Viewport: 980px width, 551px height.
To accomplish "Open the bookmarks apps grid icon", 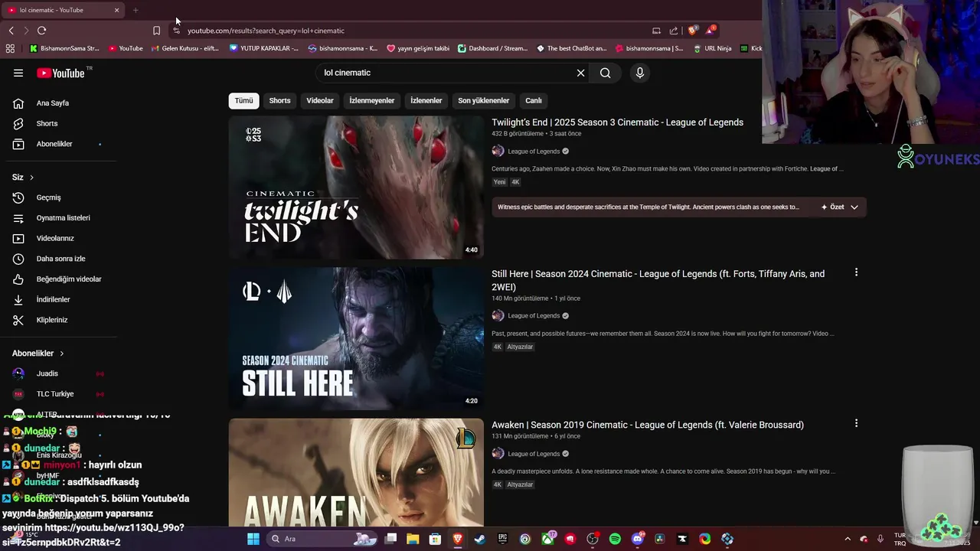I will point(10,48).
